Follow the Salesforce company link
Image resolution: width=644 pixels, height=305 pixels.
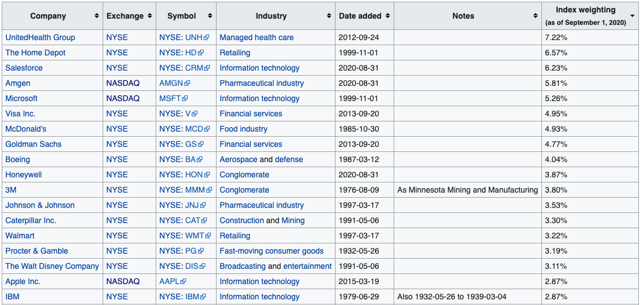24,68
